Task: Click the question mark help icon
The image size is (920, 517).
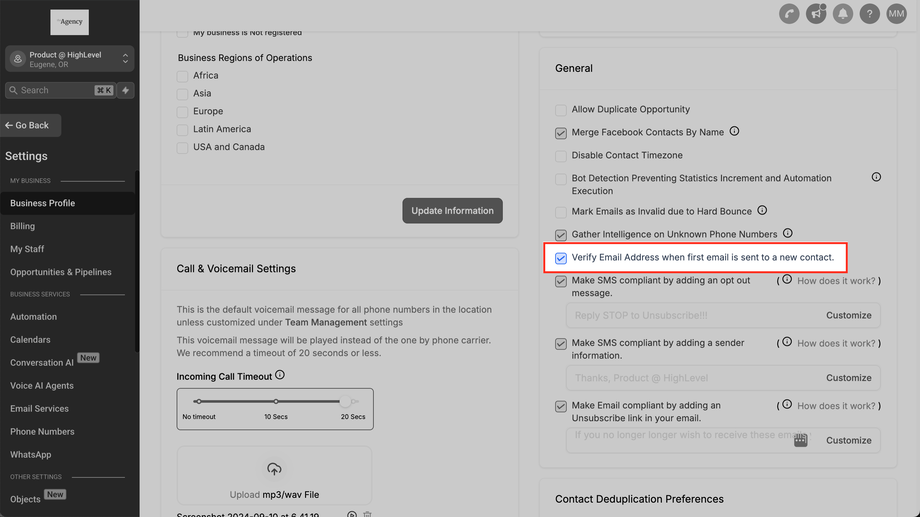Action: click(870, 14)
